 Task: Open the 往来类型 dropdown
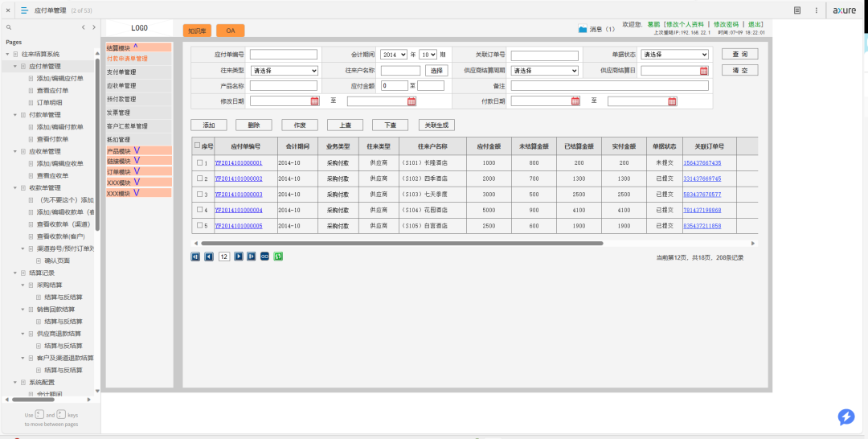coord(285,71)
